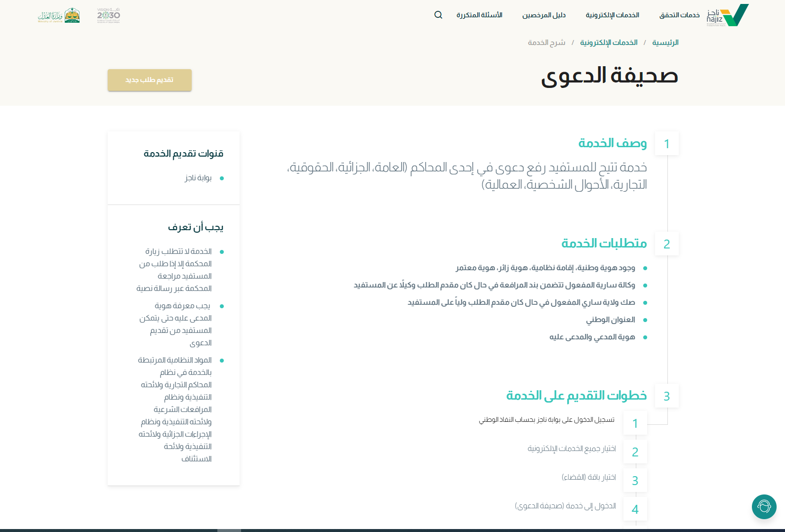Go to الخدمات الإلكترونية breadcrumb link
The width and height of the screenshot is (785, 532).
click(x=609, y=42)
